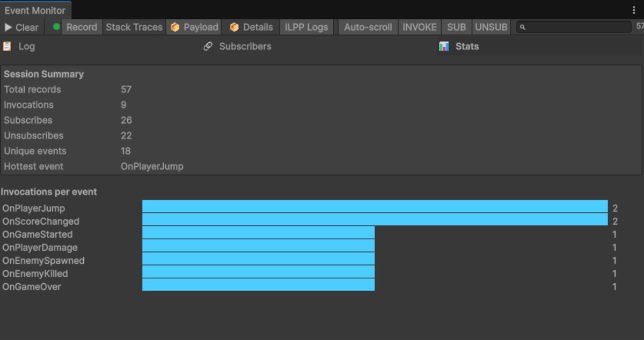The width and height of the screenshot is (644, 340).
Task: Click the OnPlayerDamage label
Action: (x=40, y=247)
